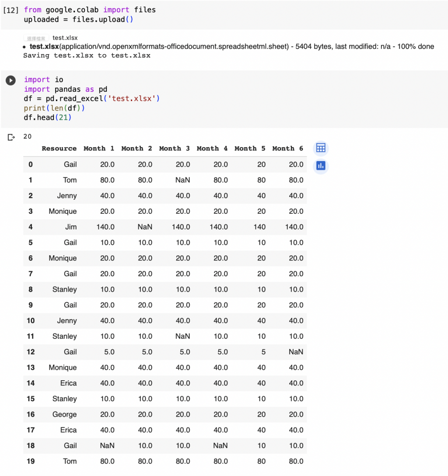Screen dimensions: 448x476
Task: Click test.xlsx filename beside choose button
Action: point(65,38)
